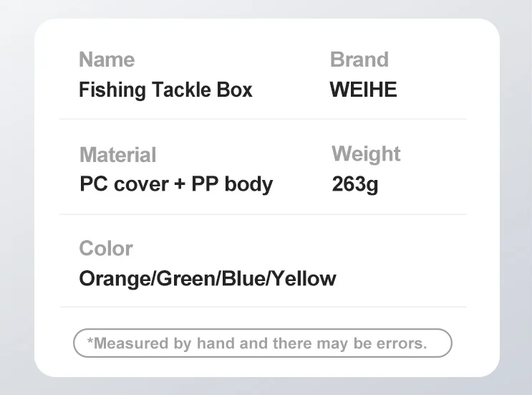The image size is (532, 395).
Task: Click the asterisk in the measurement note
Action: pyautogui.click(x=90, y=341)
